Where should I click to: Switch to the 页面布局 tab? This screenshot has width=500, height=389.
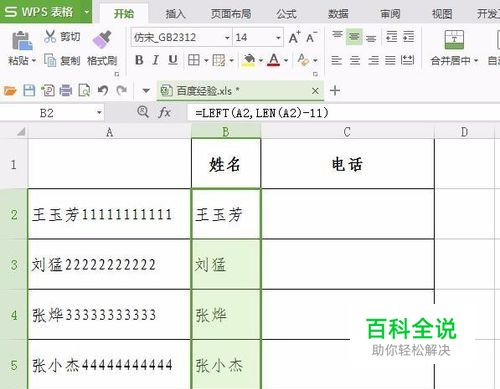click(x=231, y=14)
